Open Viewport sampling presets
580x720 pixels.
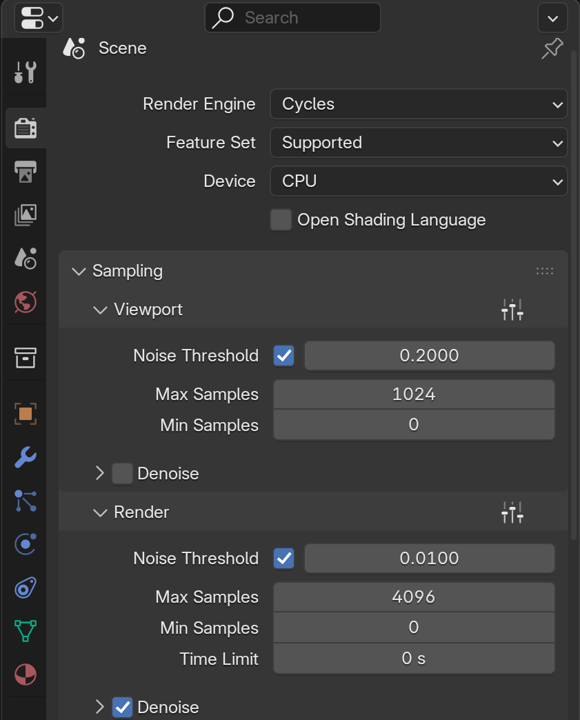point(512,309)
